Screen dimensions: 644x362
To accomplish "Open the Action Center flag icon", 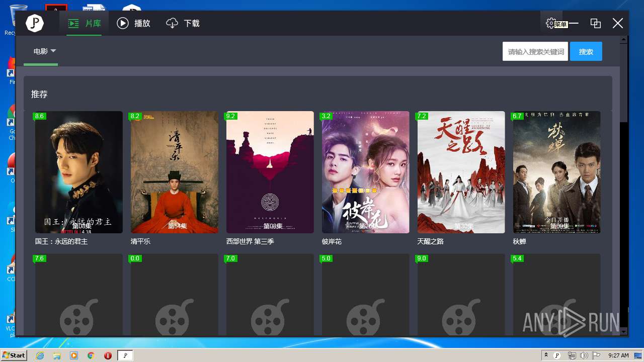I will [x=596, y=355].
